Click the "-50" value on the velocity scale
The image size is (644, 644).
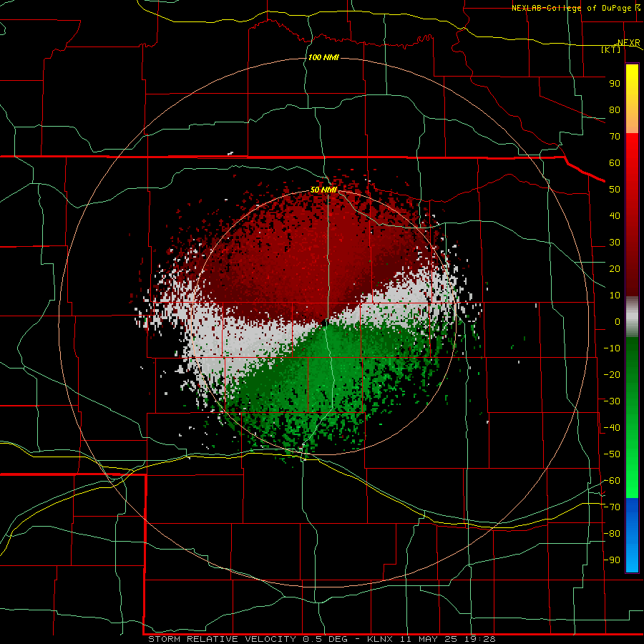(x=612, y=454)
